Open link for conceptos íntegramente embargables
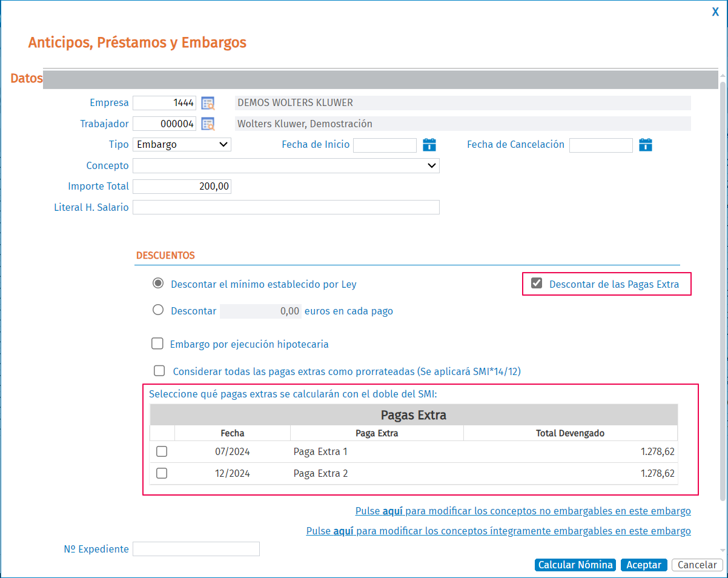Viewport: 728px width, 578px height. [x=498, y=531]
